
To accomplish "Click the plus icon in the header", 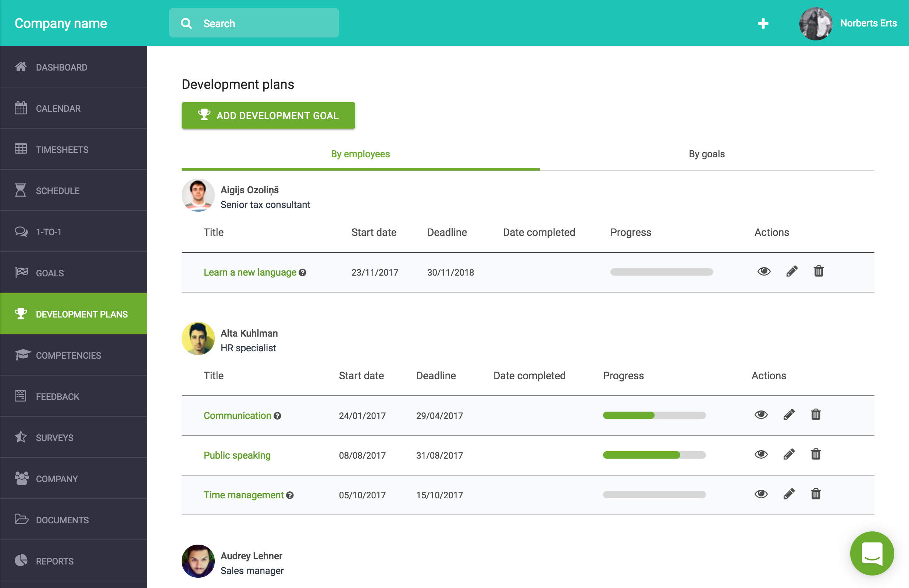I will (763, 23).
